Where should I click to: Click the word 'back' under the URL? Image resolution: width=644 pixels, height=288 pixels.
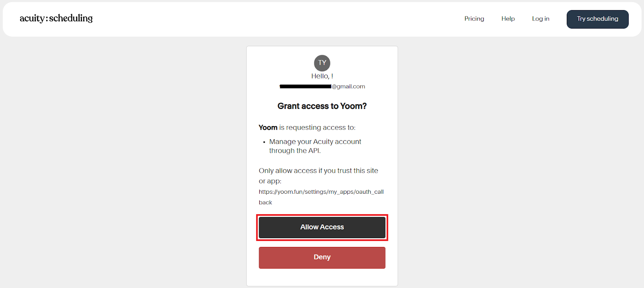pyautogui.click(x=265, y=203)
